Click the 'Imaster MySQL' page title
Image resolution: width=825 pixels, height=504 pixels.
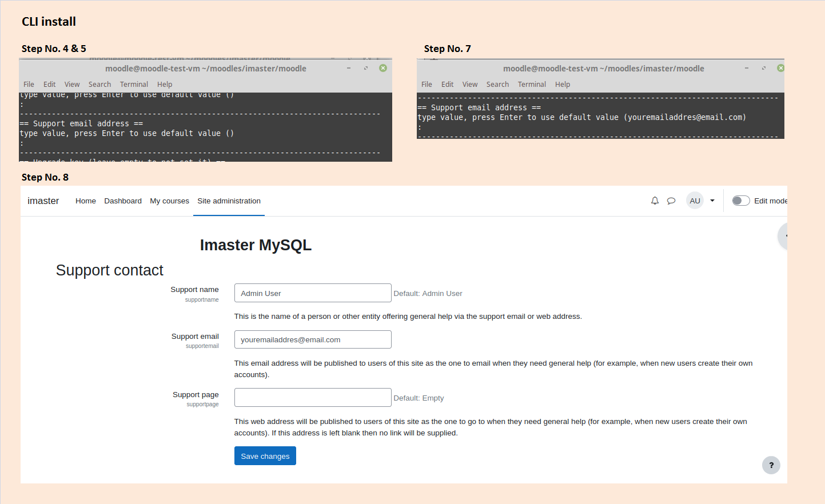click(x=256, y=245)
